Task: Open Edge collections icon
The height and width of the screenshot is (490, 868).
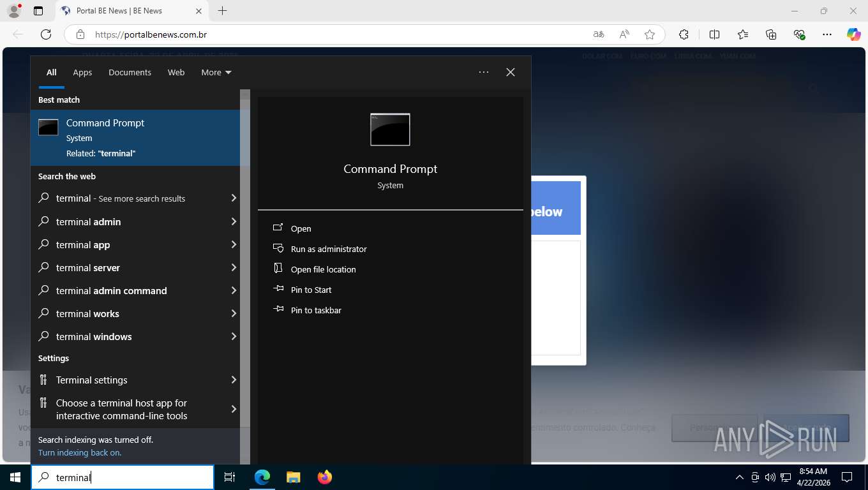Action: (771, 34)
